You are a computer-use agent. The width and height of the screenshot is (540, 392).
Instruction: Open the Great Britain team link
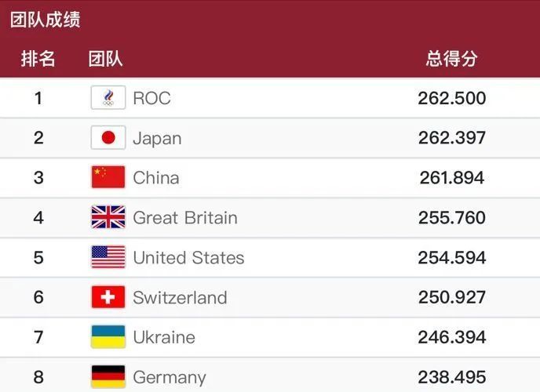[x=185, y=217]
